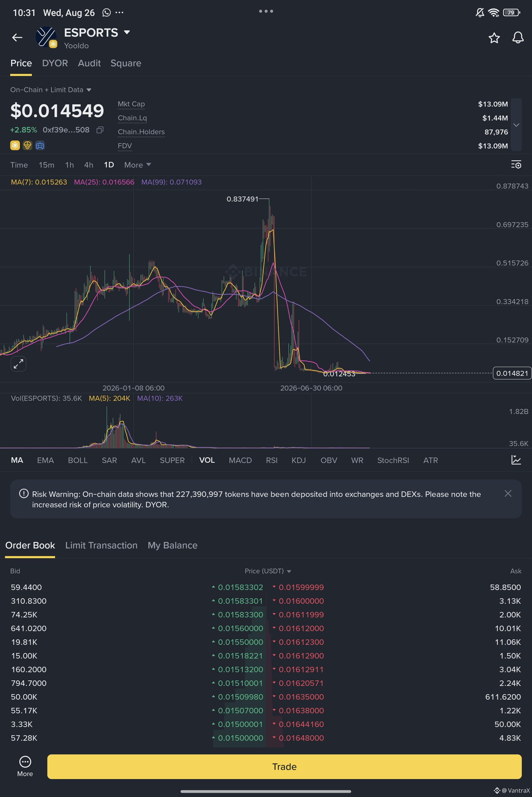This screenshot has width=532, height=797.
Task: Toggle EMA indicator
Action: pos(46,461)
